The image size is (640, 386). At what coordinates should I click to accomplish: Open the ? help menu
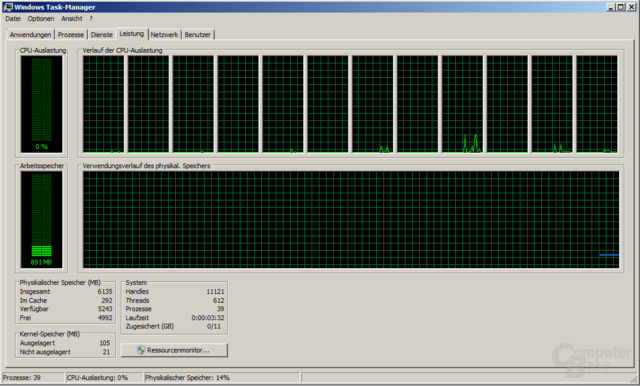91,19
